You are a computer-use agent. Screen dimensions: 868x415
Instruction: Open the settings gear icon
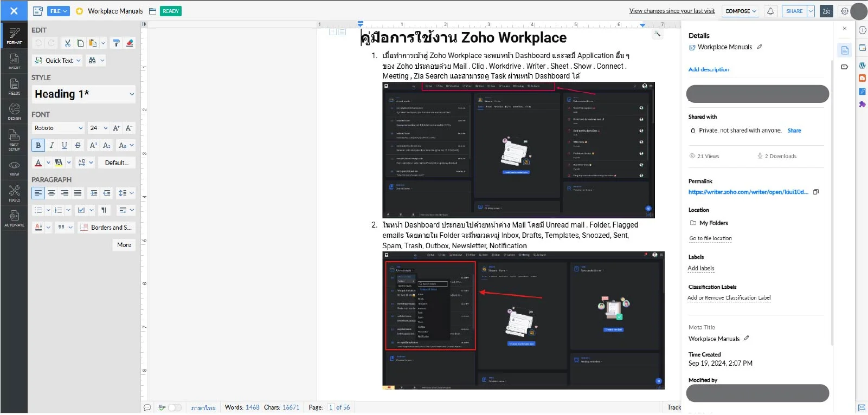tap(844, 11)
